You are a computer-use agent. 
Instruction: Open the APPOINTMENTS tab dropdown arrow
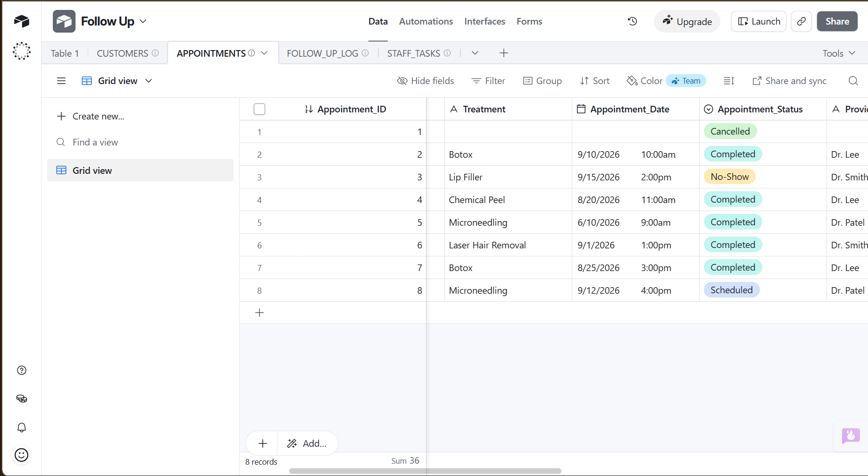[x=264, y=53]
